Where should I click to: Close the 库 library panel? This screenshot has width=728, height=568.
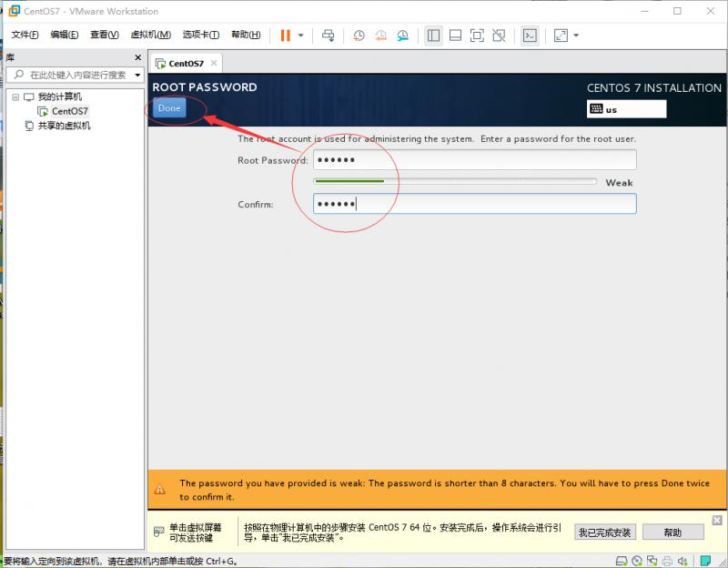[x=138, y=57]
